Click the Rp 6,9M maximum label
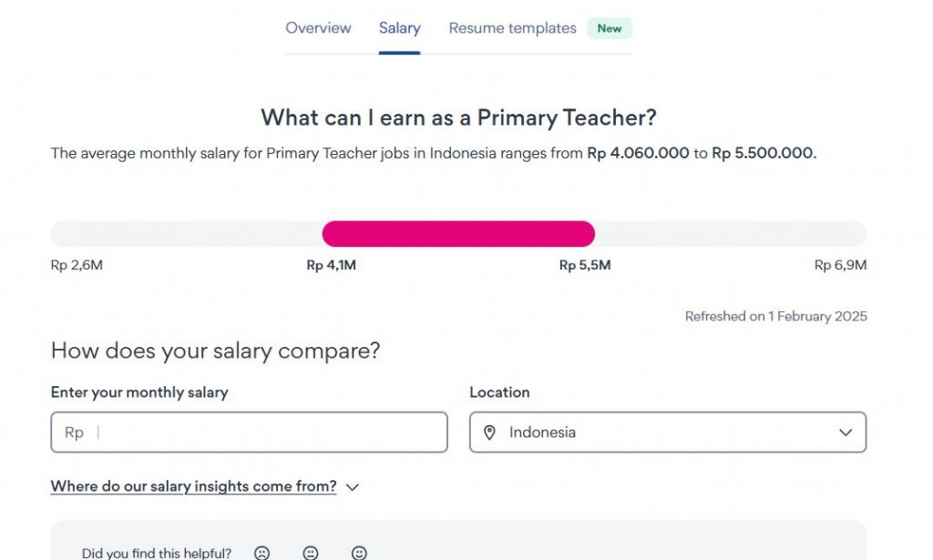Viewport: 933px width, 560px height. point(840,266)
